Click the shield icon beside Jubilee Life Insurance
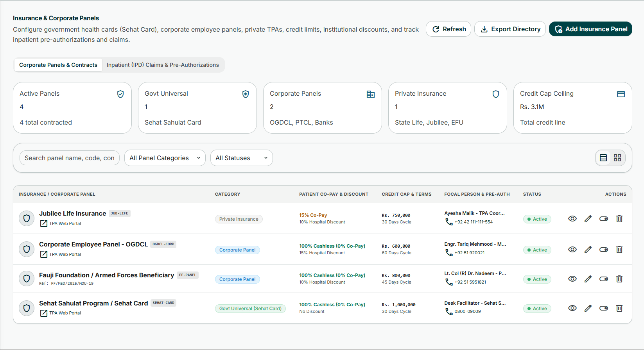This screenshot has height=350, width=644. click(27, 218)
